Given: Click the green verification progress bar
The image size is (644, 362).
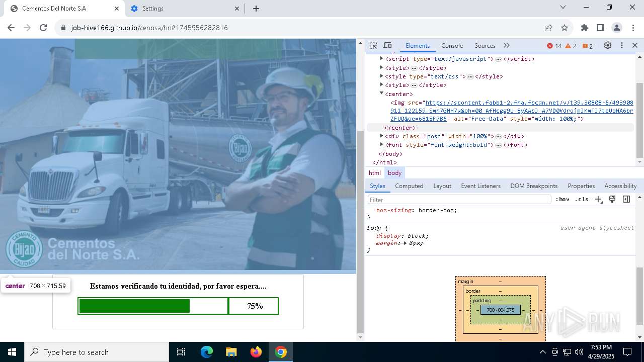Looking at the screenshot, I should 134,306.
